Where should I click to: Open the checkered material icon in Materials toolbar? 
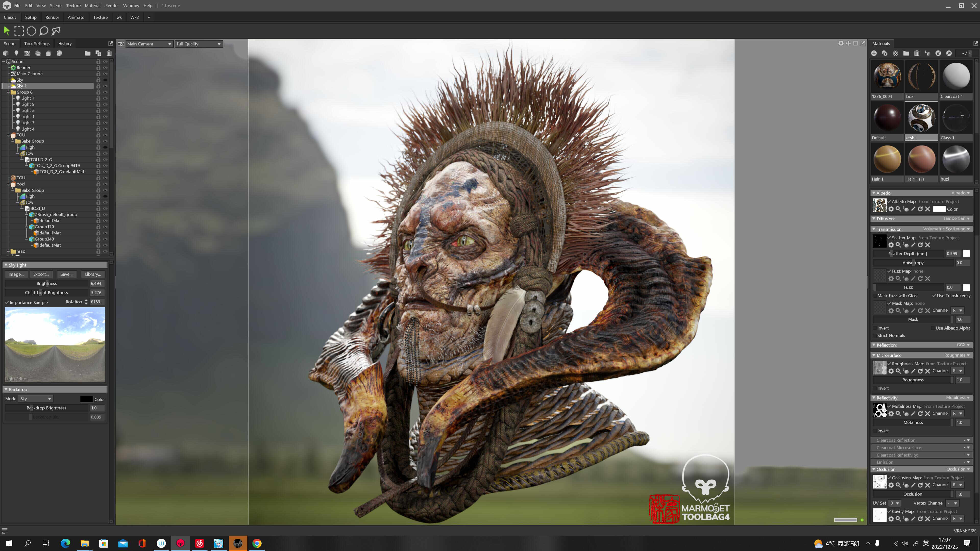tap(895, 53)
